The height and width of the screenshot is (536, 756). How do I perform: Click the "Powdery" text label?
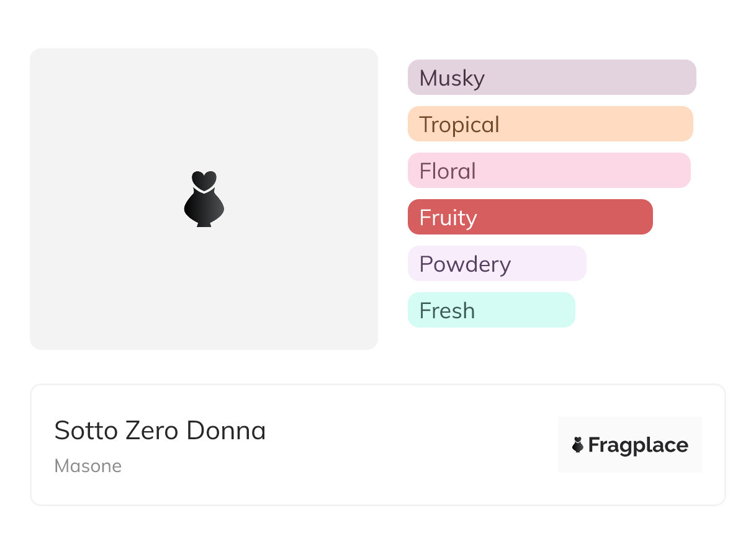[x=465, y=264]
